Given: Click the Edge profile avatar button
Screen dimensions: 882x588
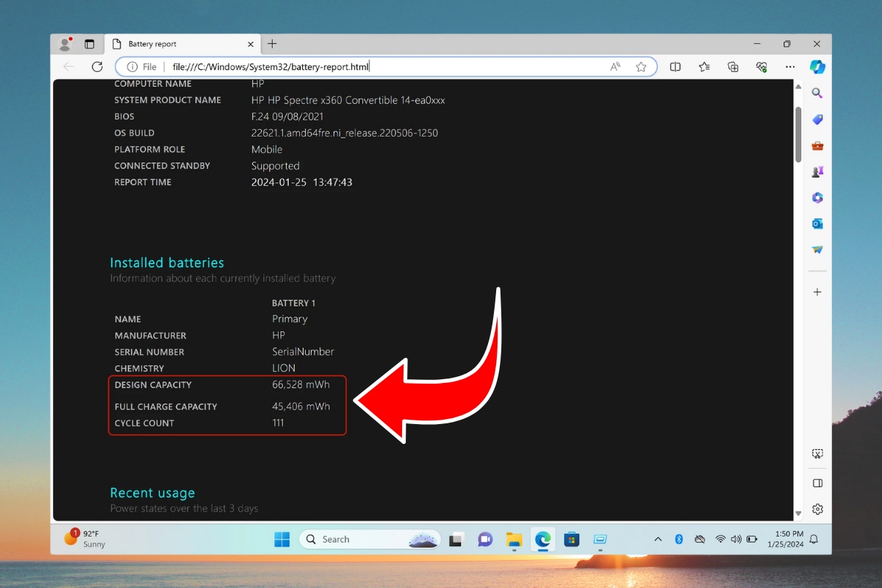Looking at the screenshot, I should [x=65, y=44].
